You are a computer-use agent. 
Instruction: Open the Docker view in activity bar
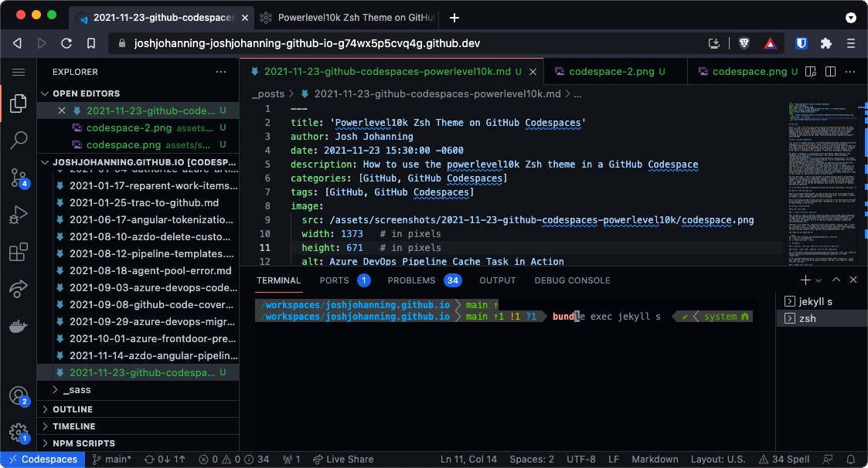click(x=19, y=326)
